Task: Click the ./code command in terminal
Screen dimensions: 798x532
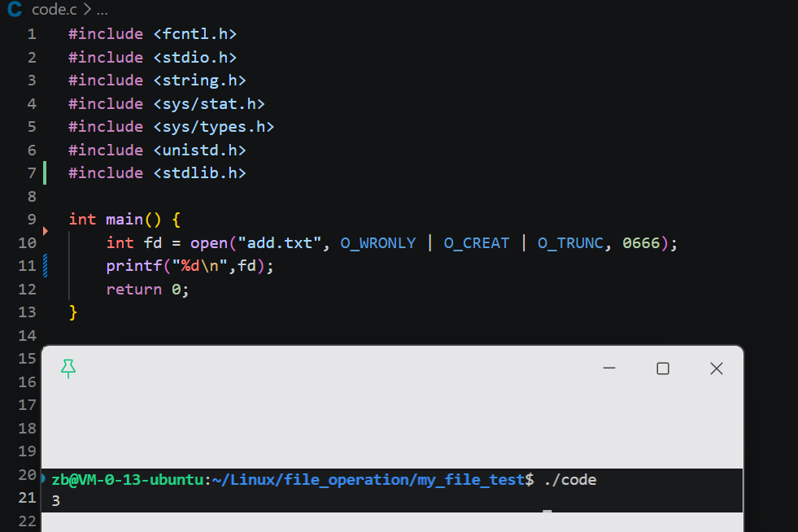Action: [570, 480]
